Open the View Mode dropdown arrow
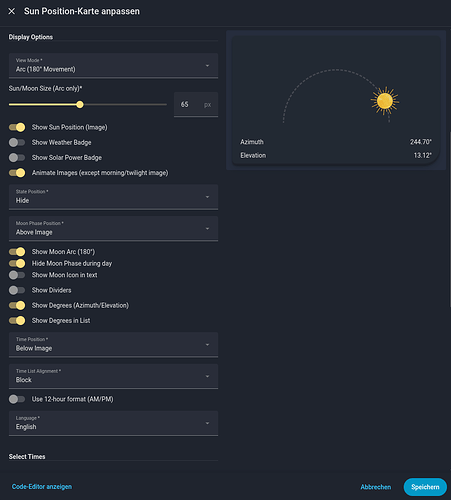The height and width of the screenshot is (500, 451). click(x=207, y=66)
